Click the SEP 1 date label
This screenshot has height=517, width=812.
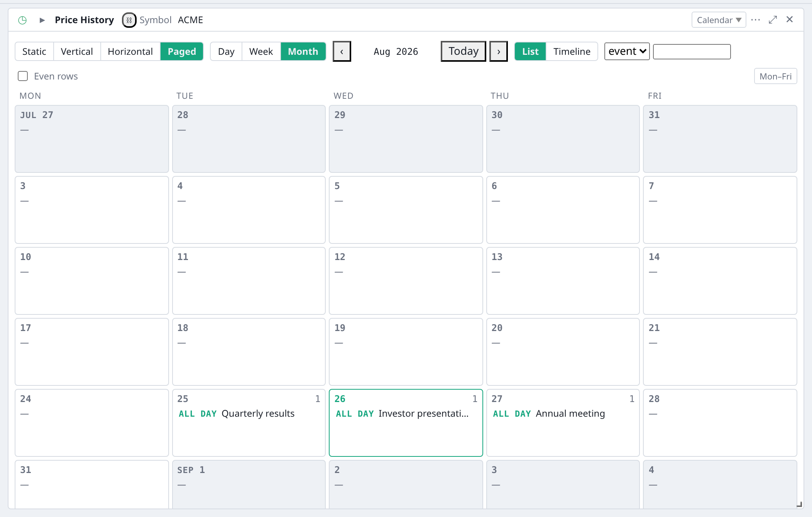coord(191,470)
